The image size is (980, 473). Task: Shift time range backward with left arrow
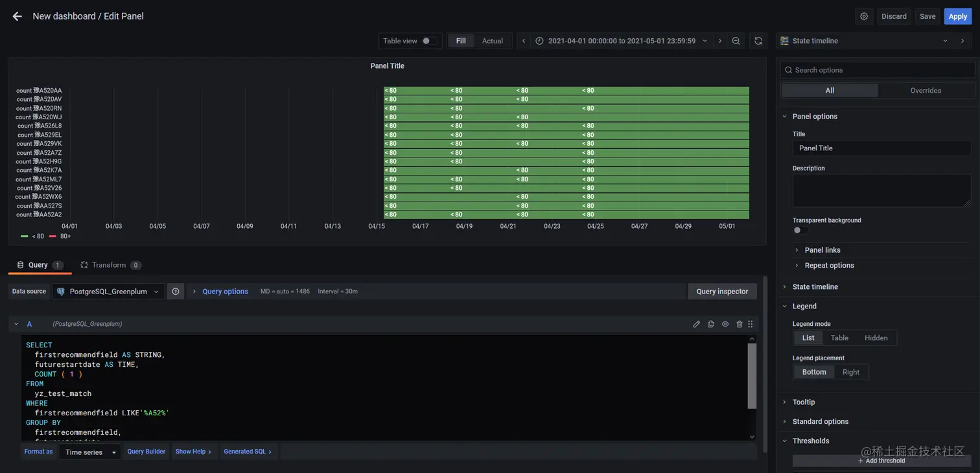click(524, 41)
